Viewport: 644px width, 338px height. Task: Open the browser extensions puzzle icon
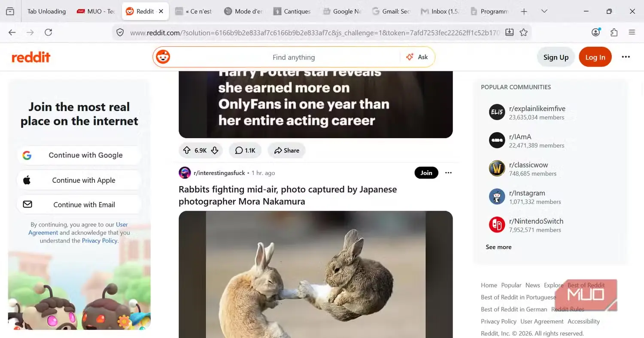click(614, 32)
